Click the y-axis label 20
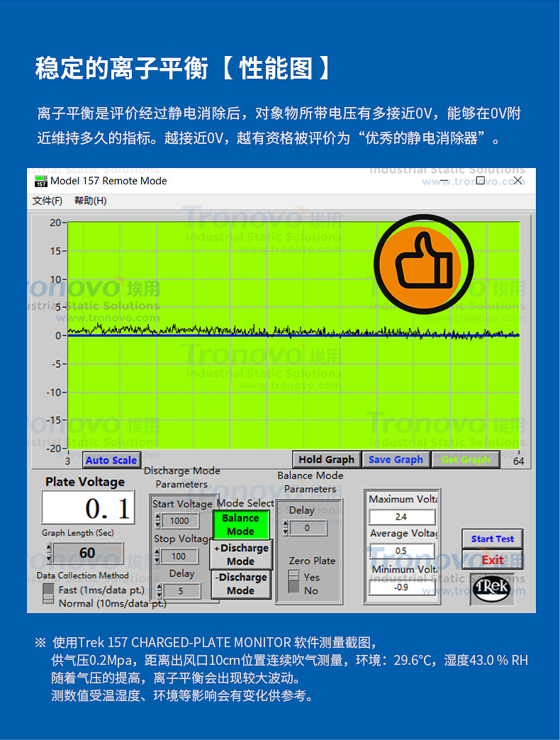Viewport: 560px width, 740px height. coord(55,223)
